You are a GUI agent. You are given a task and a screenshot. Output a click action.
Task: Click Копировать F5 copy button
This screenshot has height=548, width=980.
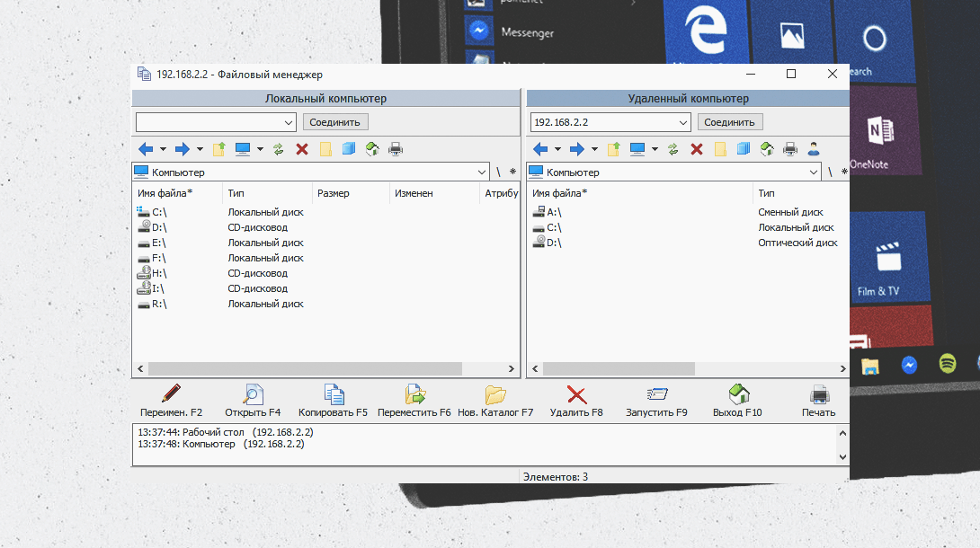334,401
